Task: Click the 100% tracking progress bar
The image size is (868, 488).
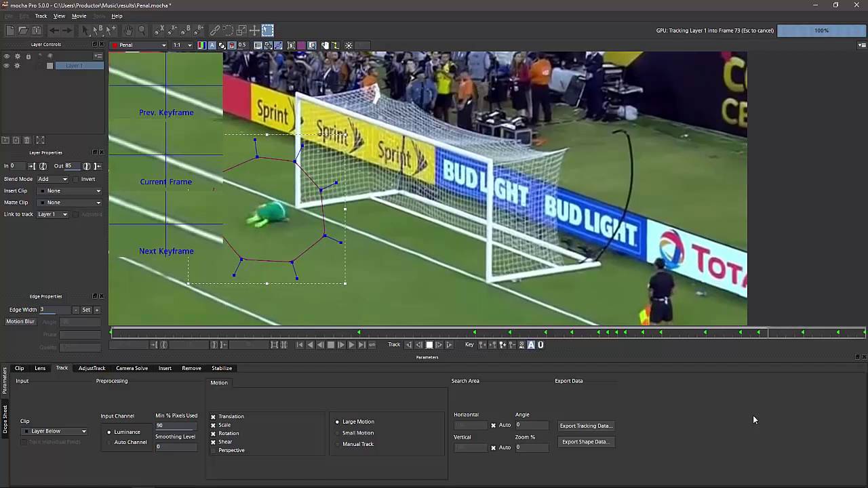Action: (x=821, y=30)
